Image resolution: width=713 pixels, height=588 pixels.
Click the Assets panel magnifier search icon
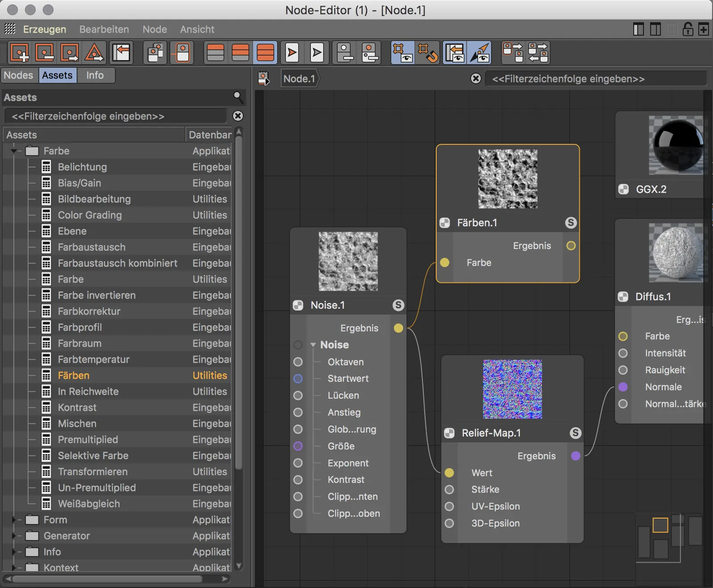pos(238,96)
